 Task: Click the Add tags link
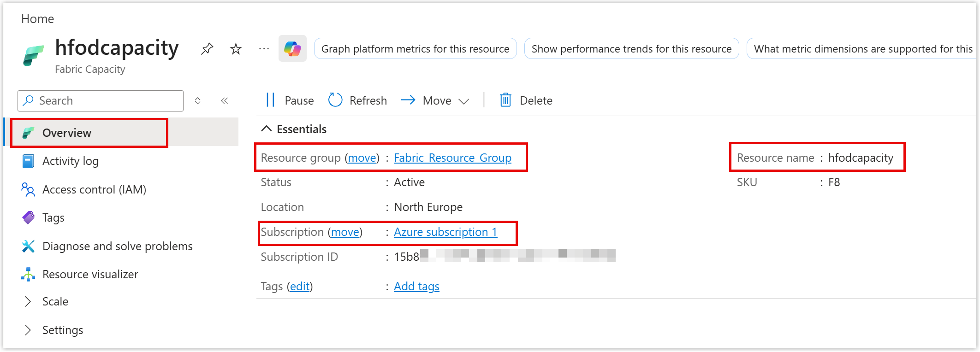tap(416, 286)
